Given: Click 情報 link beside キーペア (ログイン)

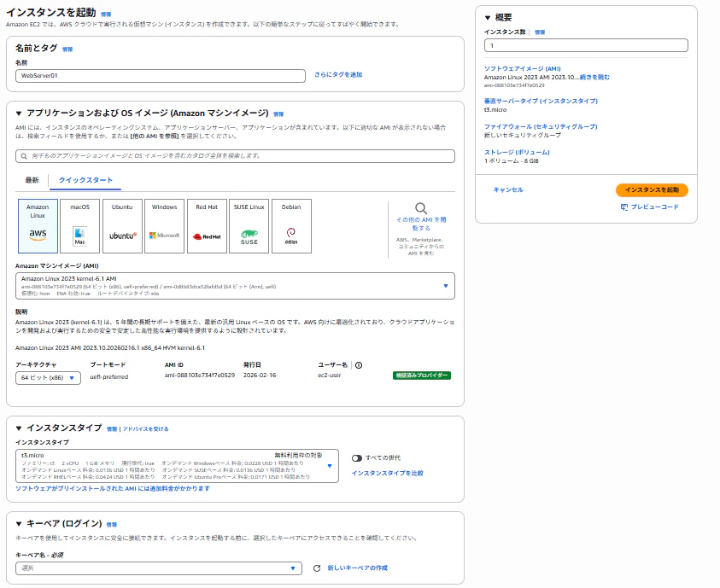Looking at the screenshot, I should point(112,525).
